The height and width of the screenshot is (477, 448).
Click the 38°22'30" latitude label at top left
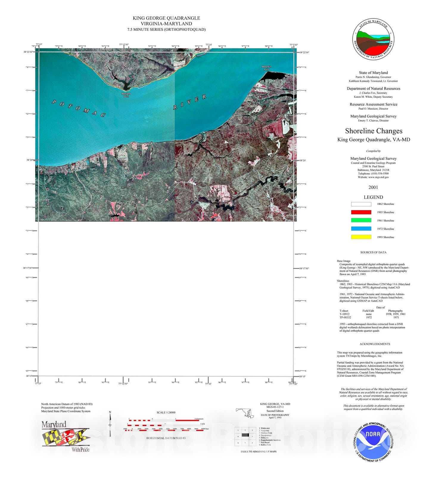(x=28, y=52)
